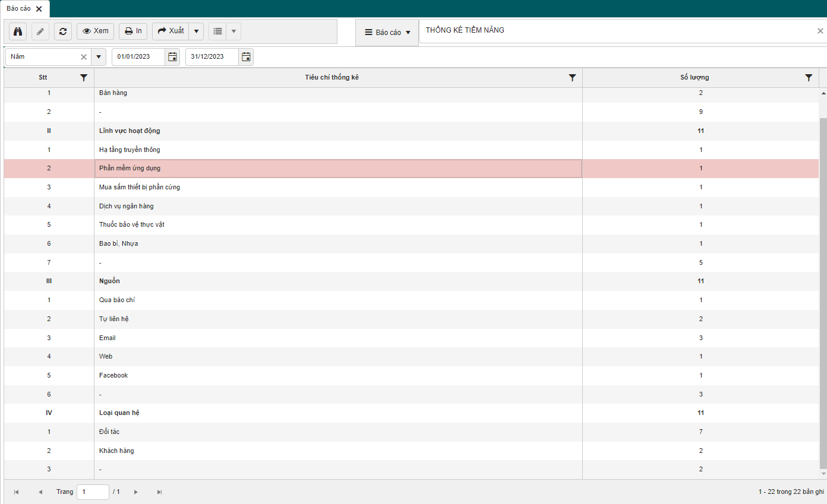Viewport: 827px width, 504px height.
Task: Click the Xuất export button
Action: pos(171,31)
